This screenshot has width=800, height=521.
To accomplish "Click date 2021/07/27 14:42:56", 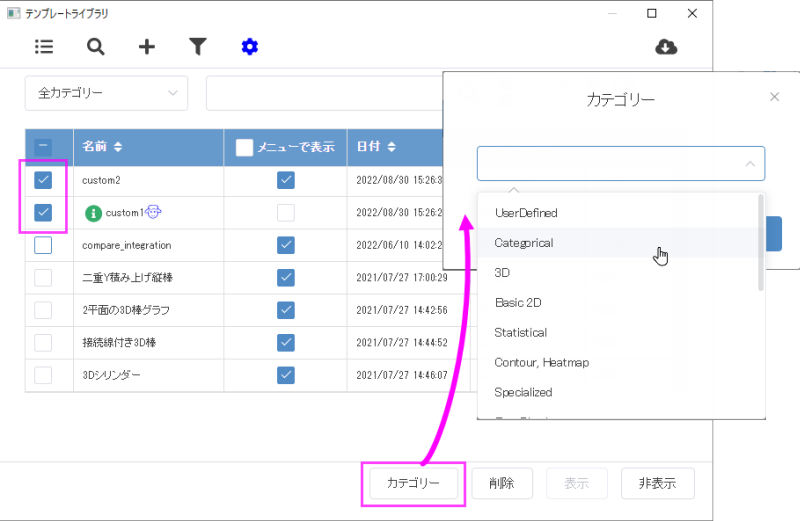I will click(x=402, y=310).
